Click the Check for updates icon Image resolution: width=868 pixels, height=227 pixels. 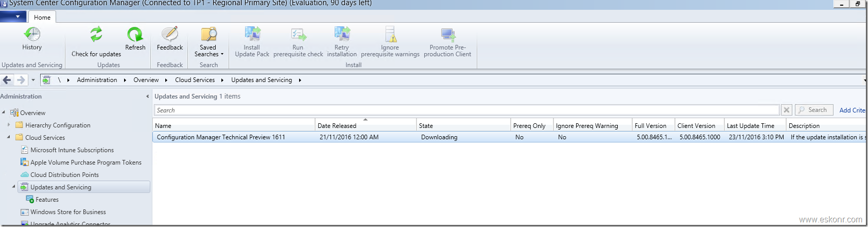(x=96, y=35)
